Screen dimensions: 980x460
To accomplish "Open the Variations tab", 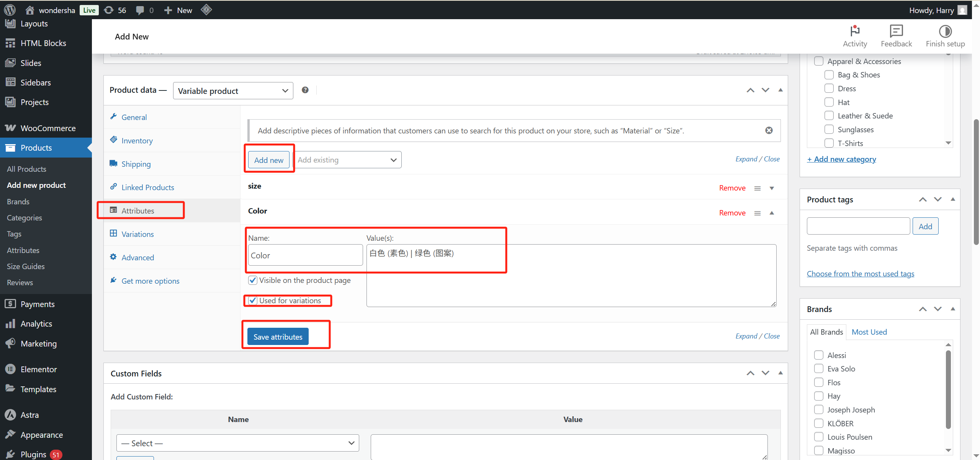I will click(x=137, y=234).
